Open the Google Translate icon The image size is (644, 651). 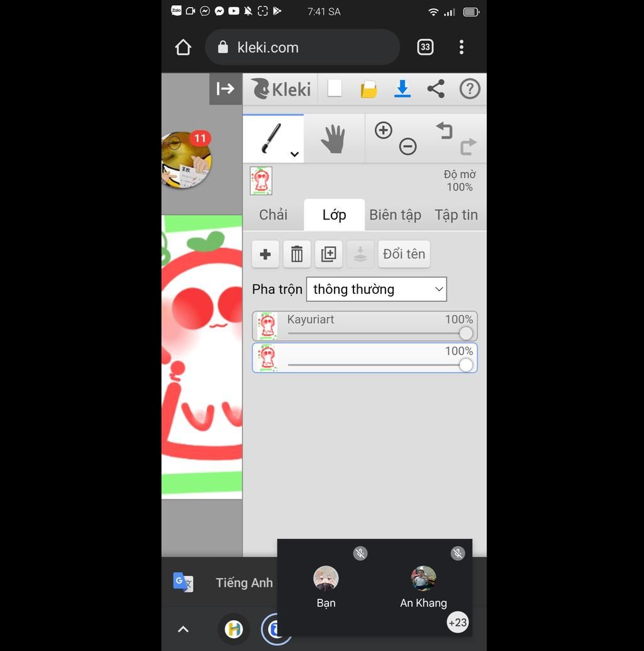pyautogui.click(x=182, y=582)
